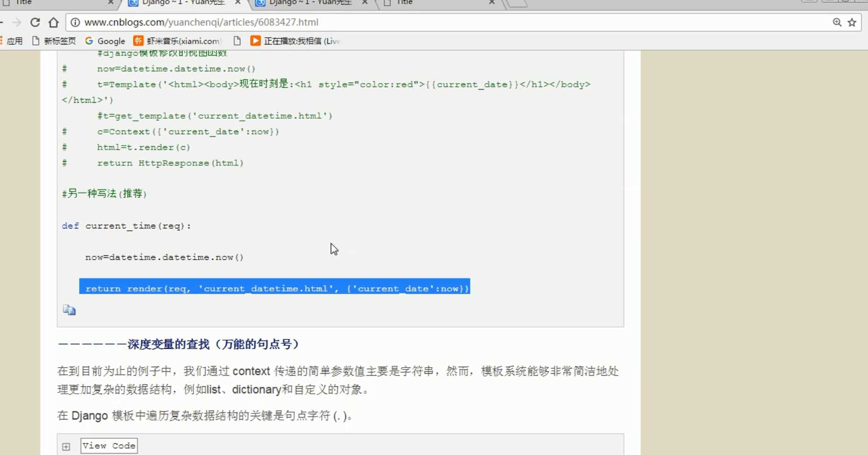
Task: Open the 应用 apps bookmark
Action: point(12,41)
